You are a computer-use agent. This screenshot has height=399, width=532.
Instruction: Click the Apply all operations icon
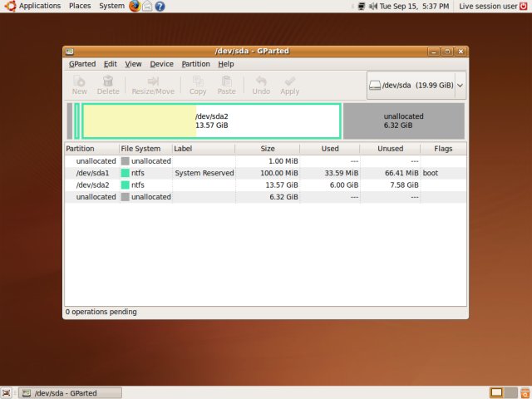click(289, 85)
